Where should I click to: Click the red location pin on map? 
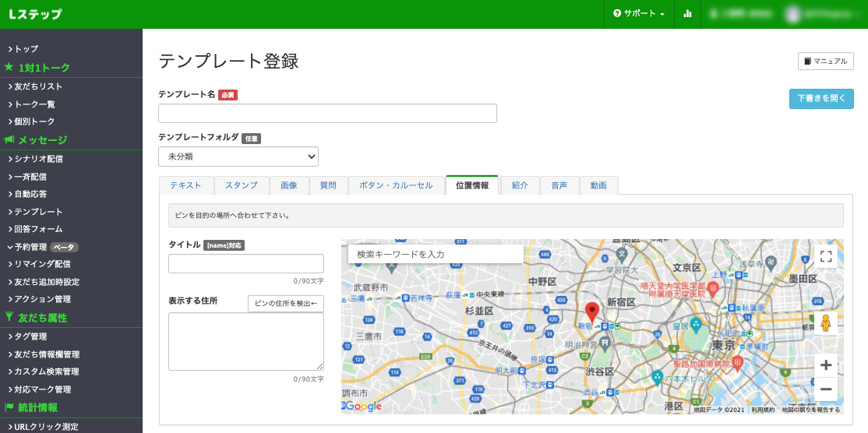tap(591, 312)
